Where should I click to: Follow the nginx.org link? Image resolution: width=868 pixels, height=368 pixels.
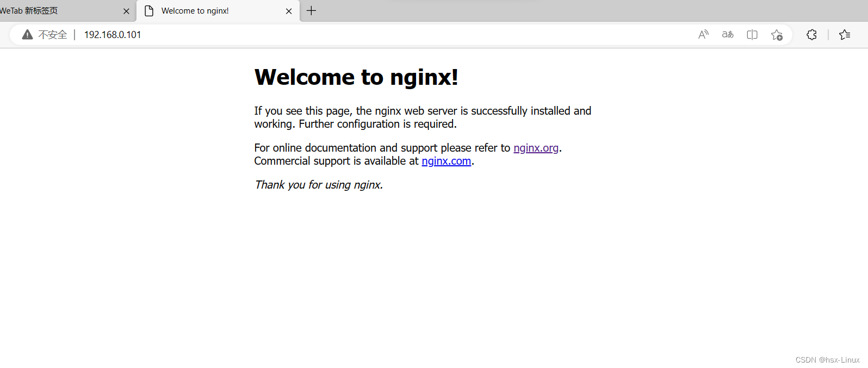point(536,148)
